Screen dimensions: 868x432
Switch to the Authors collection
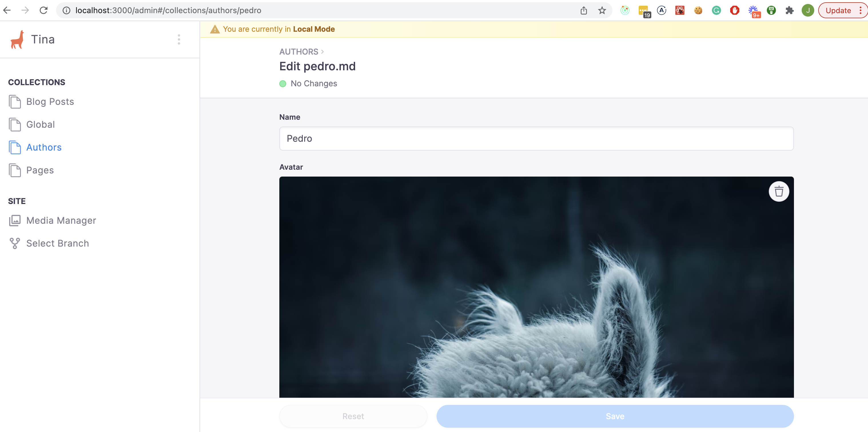point(44,147)
